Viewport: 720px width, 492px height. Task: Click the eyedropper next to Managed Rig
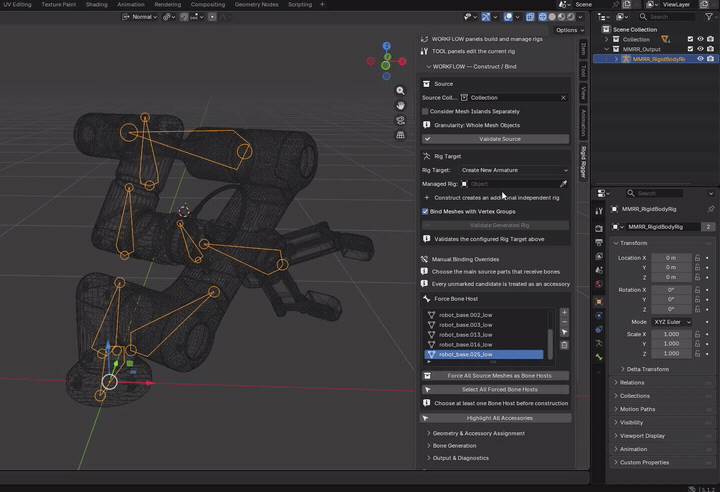click(563, 184)
